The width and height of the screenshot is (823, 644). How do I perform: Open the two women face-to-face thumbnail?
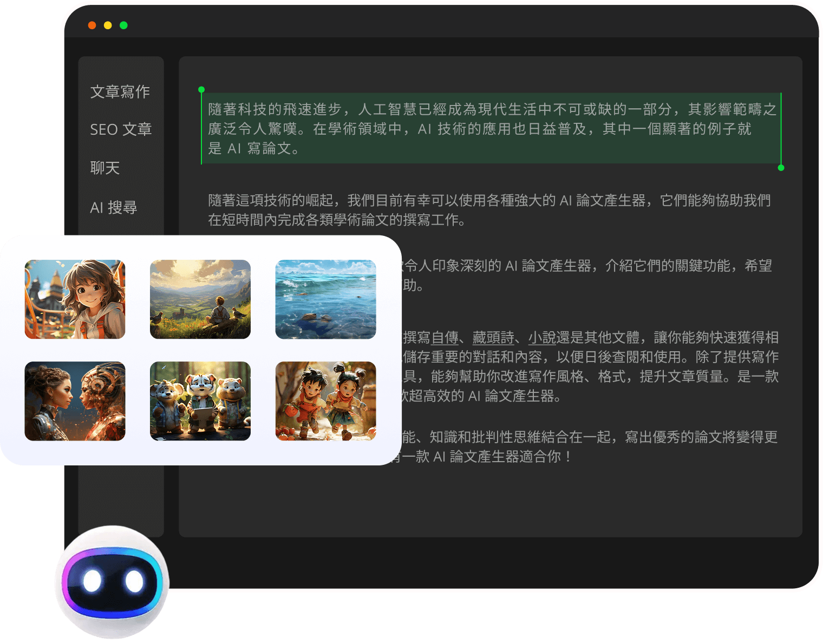(x=75, y=401)
